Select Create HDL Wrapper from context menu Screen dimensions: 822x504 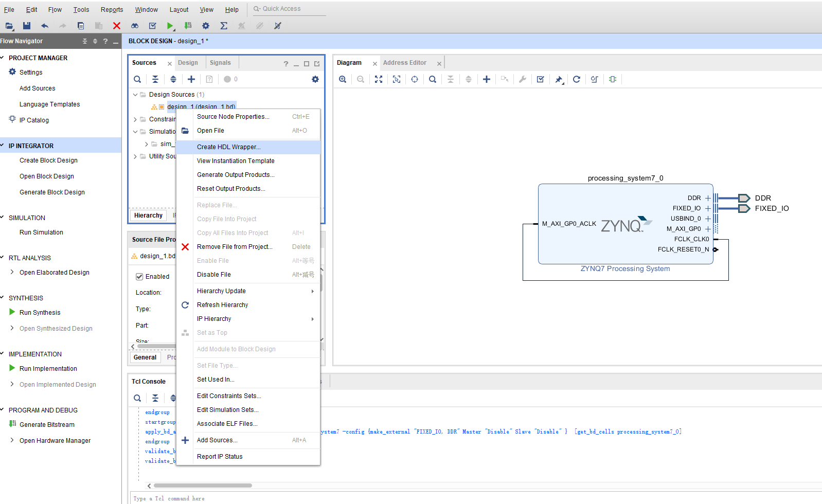point(229,147)
